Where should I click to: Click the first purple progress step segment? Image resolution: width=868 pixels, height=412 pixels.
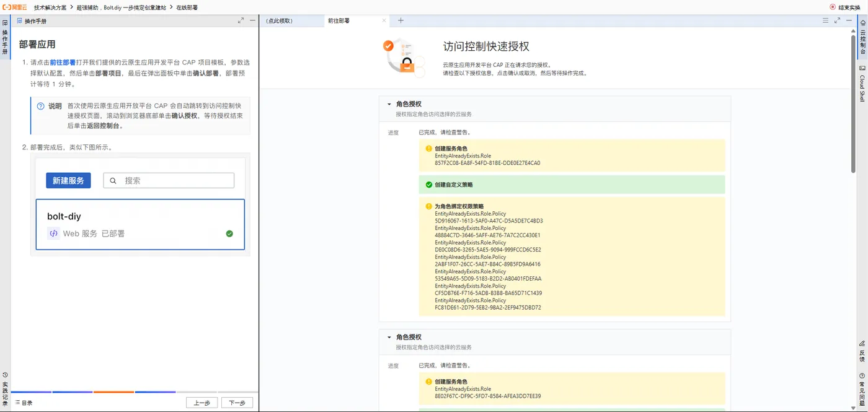[x=31, y=392]
